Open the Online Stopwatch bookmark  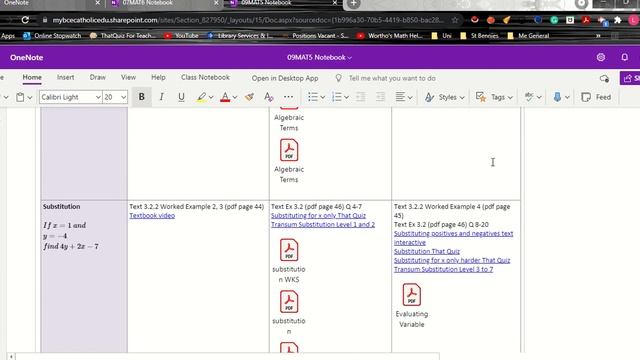click(x=52, y=36)
